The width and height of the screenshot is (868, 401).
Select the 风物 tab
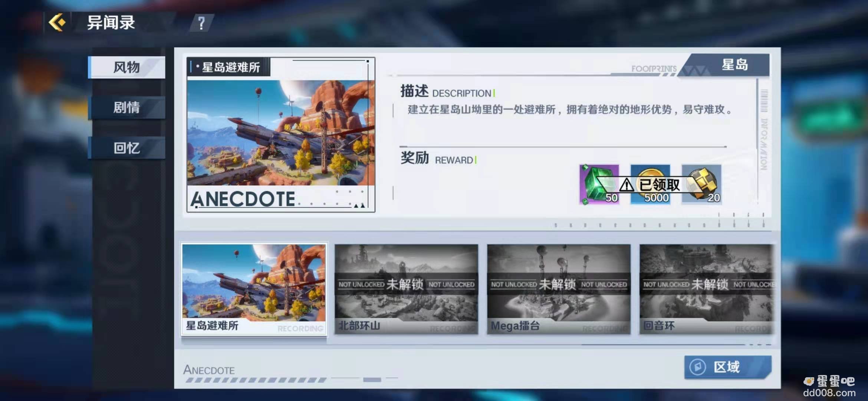[126, 67]
